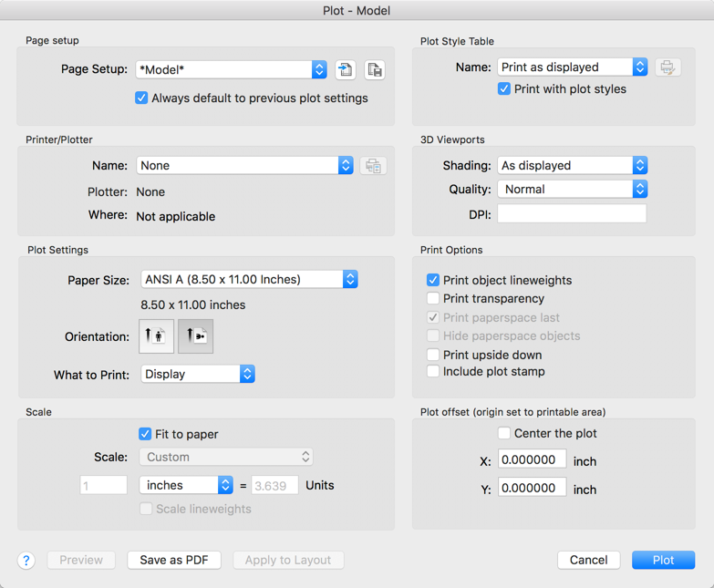Uncheck Fit to paper

(145, 435)
